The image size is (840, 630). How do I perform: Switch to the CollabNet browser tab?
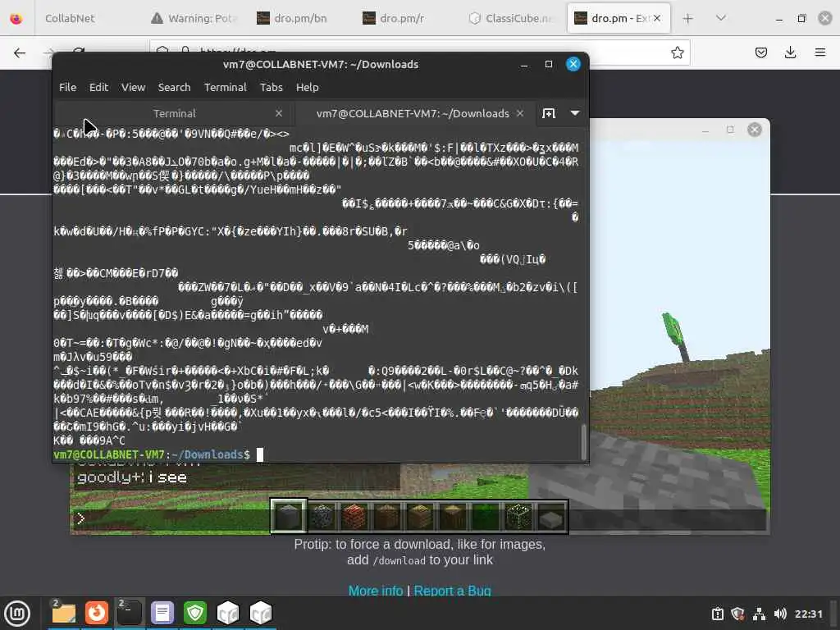70,18
